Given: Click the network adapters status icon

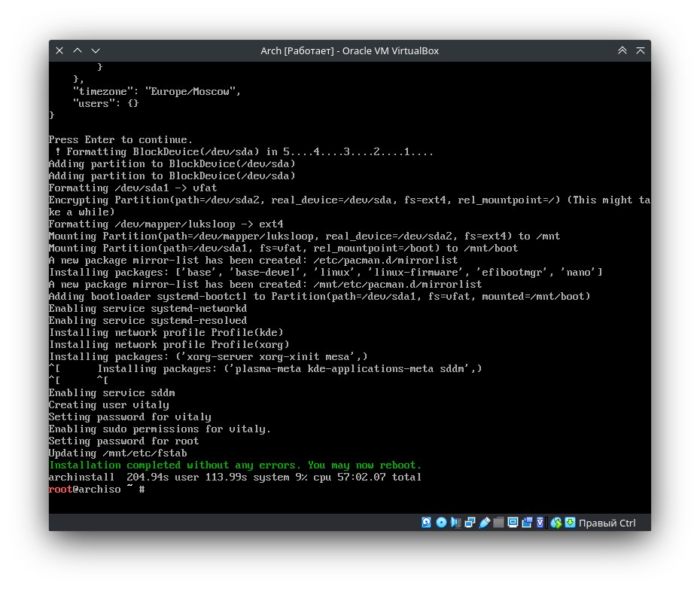Looking at the screenshot, I should [x=470, y=523].
